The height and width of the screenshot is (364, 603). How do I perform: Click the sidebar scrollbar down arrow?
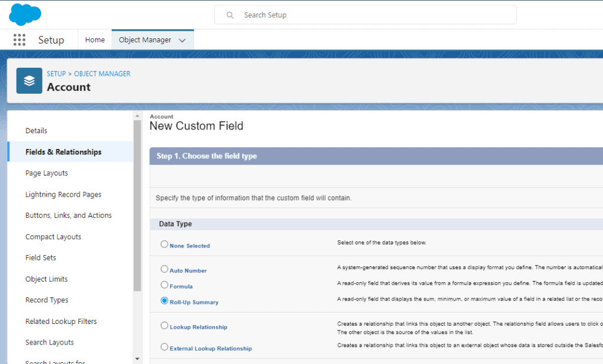coord(137,359)
